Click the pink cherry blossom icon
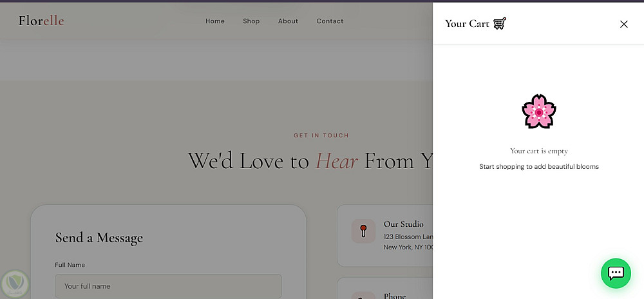Image resolution: width=644 pixels, height=299 pixels. 539,111
